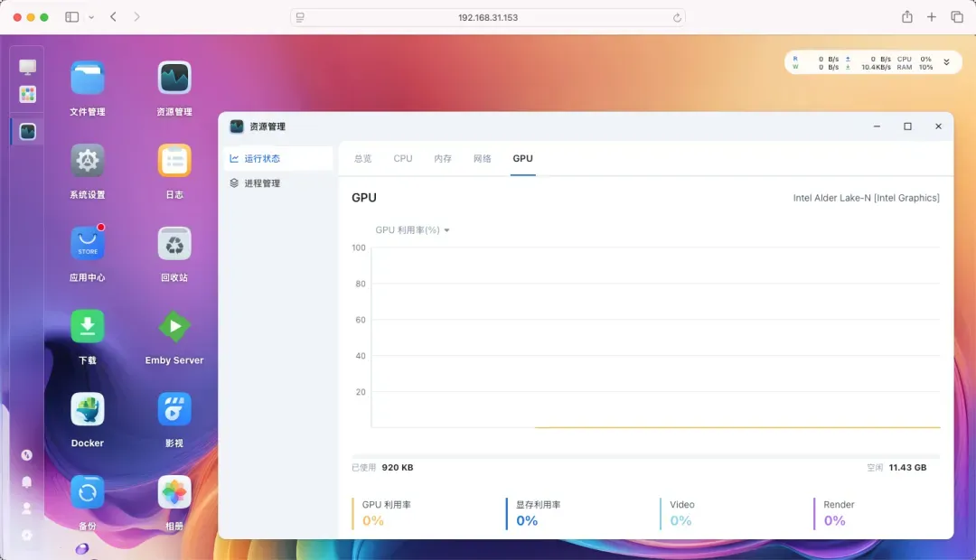
Task: Select 进程管理 in the sidebar
Action: [x=262, y=183]
